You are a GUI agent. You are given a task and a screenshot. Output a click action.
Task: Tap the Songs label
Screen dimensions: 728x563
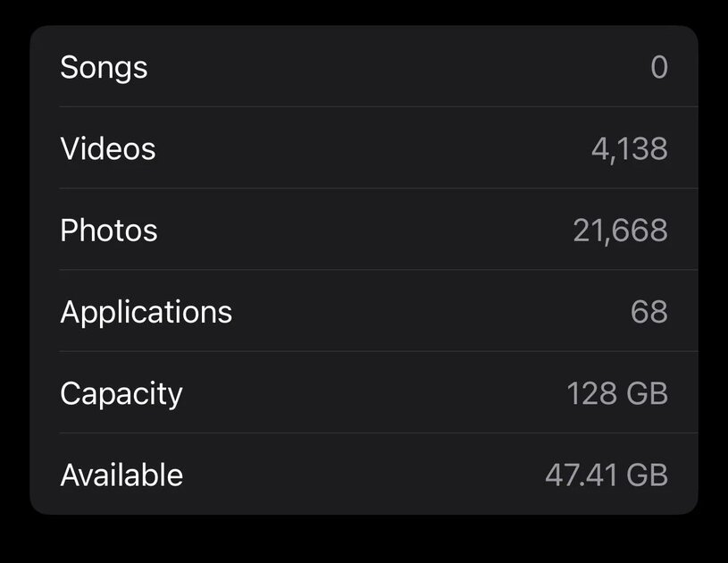(104, 68)
